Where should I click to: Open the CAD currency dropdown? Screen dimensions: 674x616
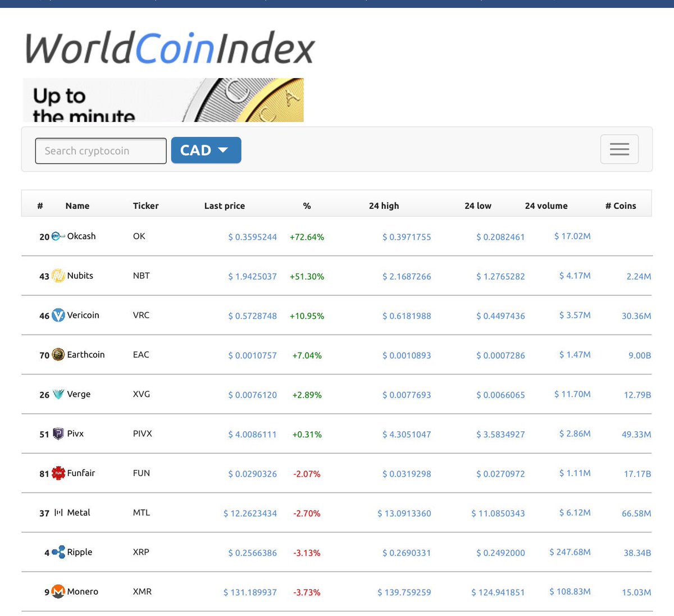click(x=206, y=150)
